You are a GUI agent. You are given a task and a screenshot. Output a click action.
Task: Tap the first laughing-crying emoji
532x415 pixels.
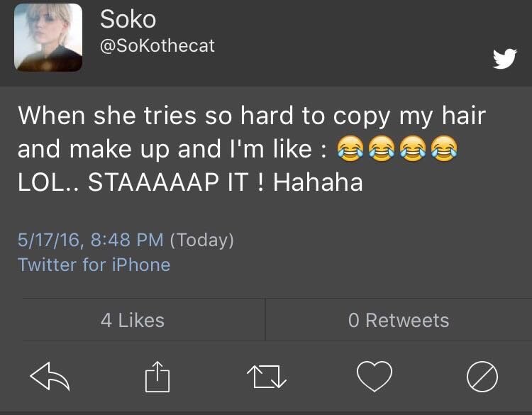coord(348,150)
